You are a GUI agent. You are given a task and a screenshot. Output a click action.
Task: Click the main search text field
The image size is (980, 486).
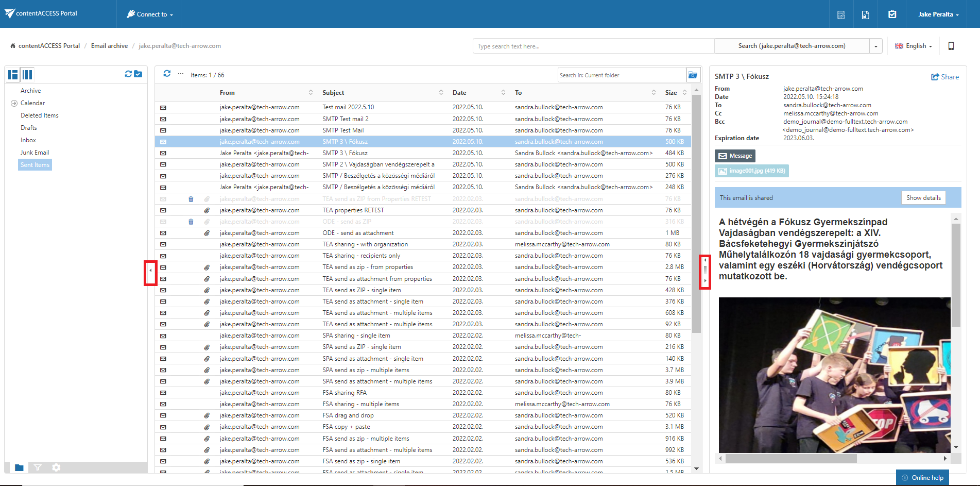[x=593, y=46]
